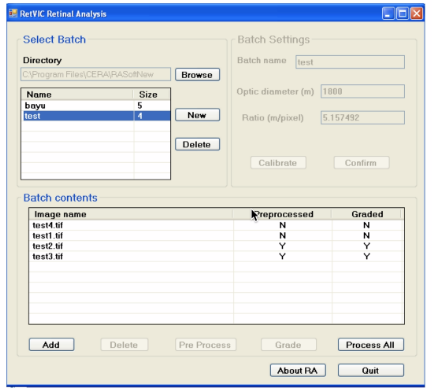
Task: Quit the application with Quit button
Action: 371,370
